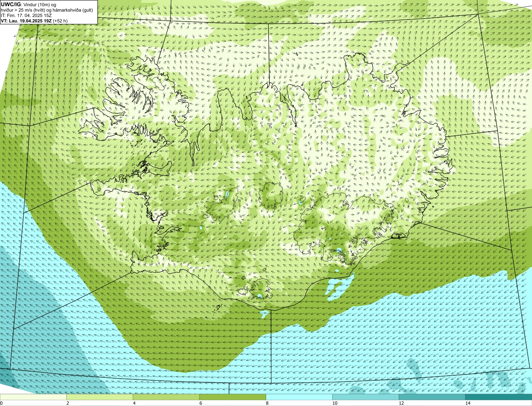Click the legend value label "2"

click(x=67, y=403)
